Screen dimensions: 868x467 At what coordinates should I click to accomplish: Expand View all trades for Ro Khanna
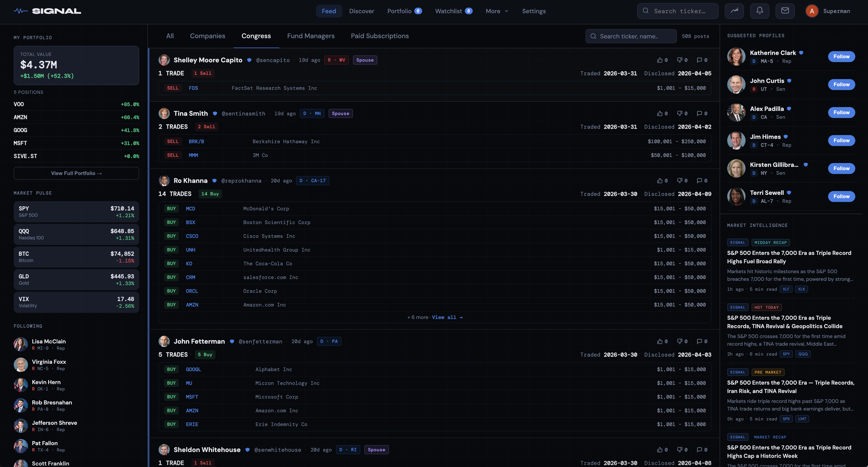447,317
